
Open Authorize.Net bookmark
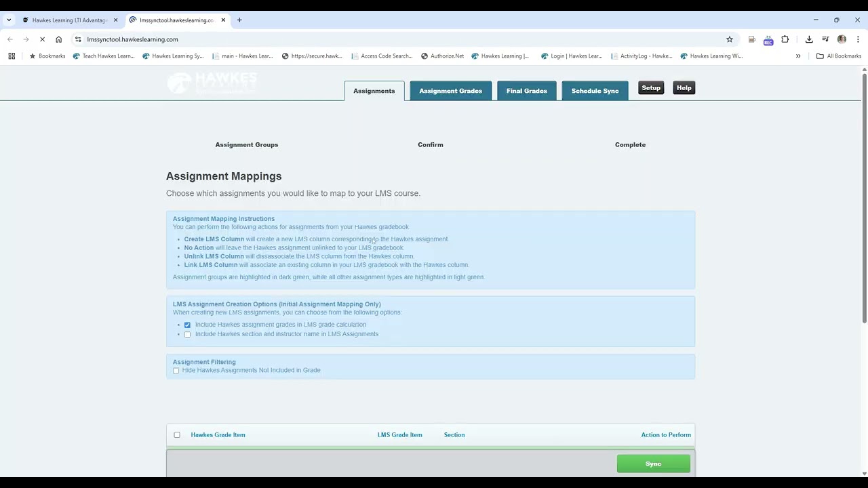point(442,56)
